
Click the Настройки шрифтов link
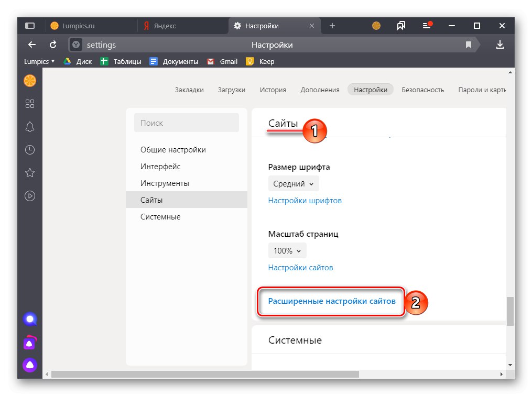(305, 200)
